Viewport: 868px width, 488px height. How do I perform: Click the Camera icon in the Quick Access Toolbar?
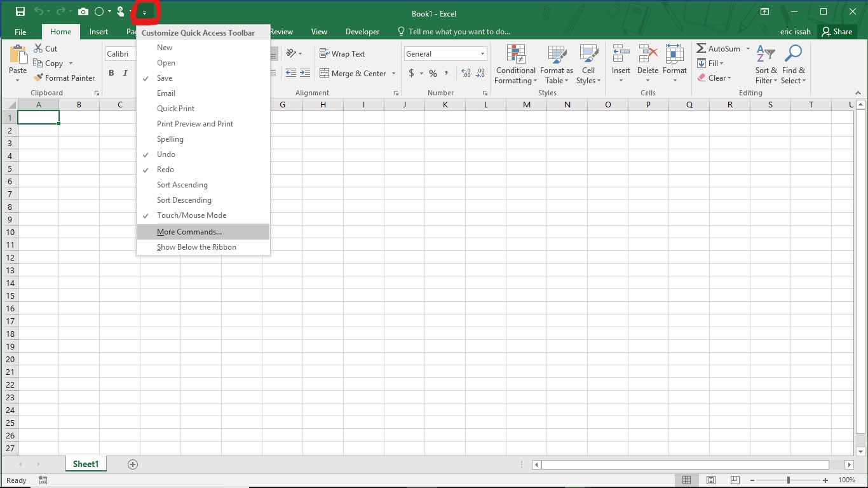point(83,11)
